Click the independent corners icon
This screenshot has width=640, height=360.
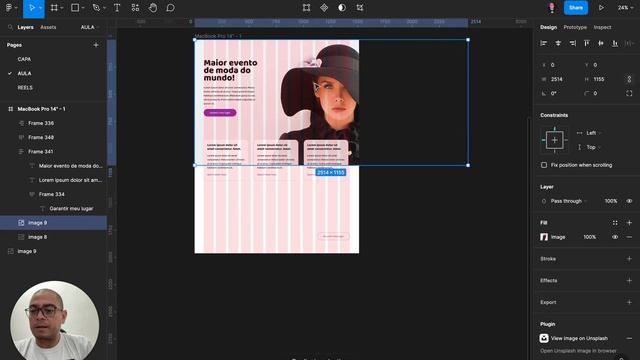pyautogui.click(x=629, y=93)
